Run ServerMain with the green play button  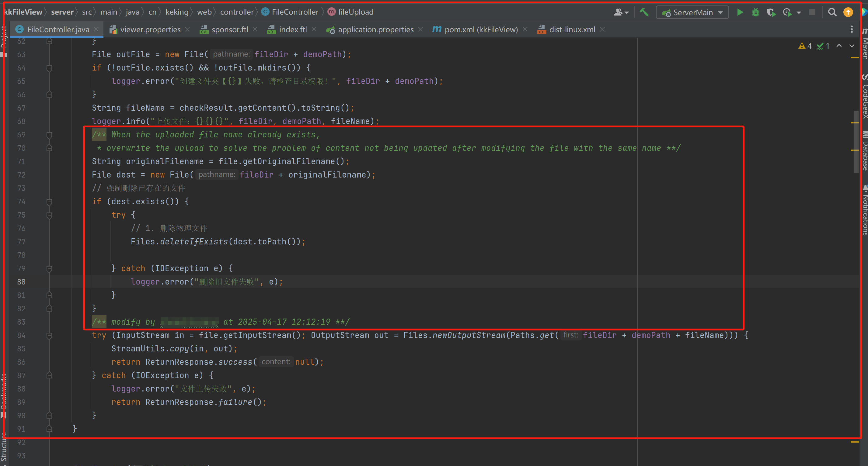tap(740, 12)
